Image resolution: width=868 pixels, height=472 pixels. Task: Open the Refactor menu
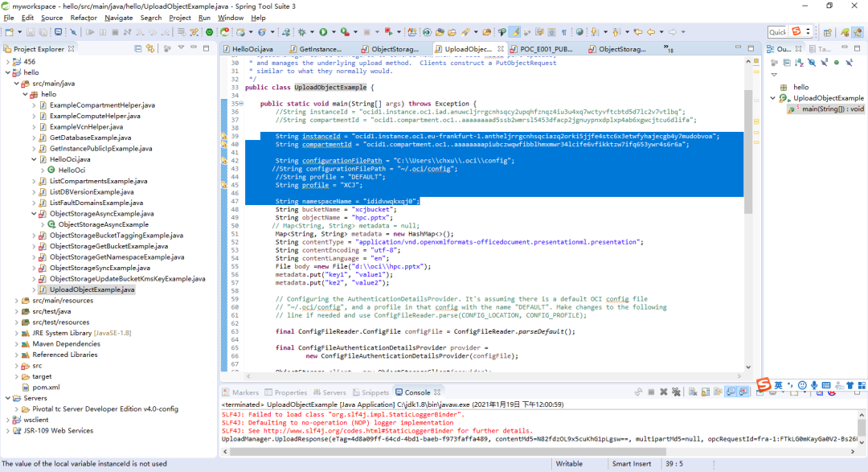[84, 18]
